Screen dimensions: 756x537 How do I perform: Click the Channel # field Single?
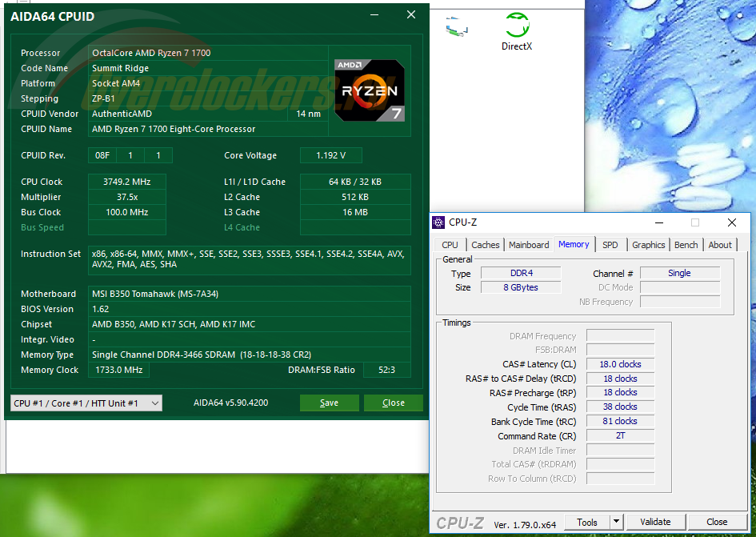coord(680,273)
